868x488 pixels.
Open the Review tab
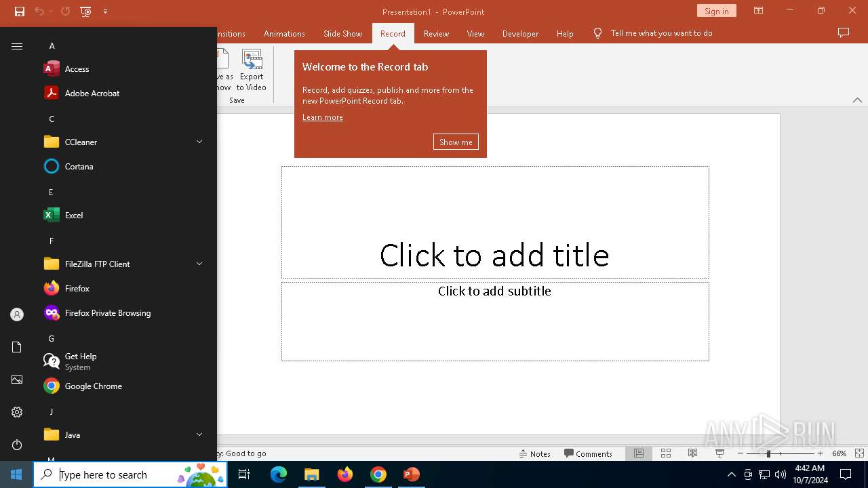pyautogui.click(x=436, y=33)
